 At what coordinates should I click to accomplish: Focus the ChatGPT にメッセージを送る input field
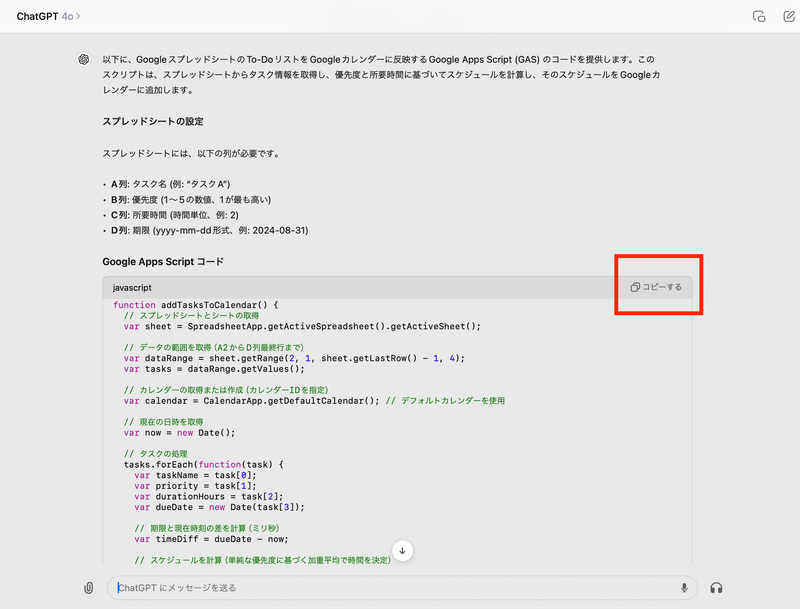(x=402, y=588)
